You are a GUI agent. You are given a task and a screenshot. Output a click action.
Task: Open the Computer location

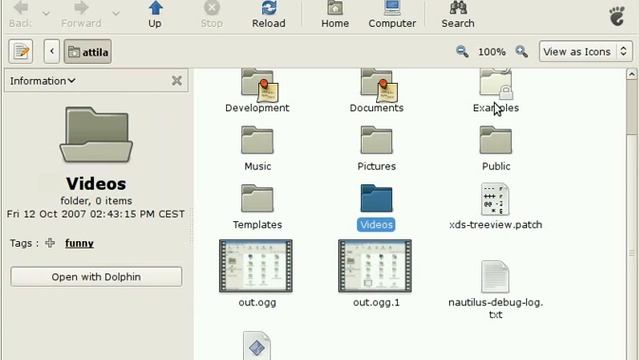point(392,15)
